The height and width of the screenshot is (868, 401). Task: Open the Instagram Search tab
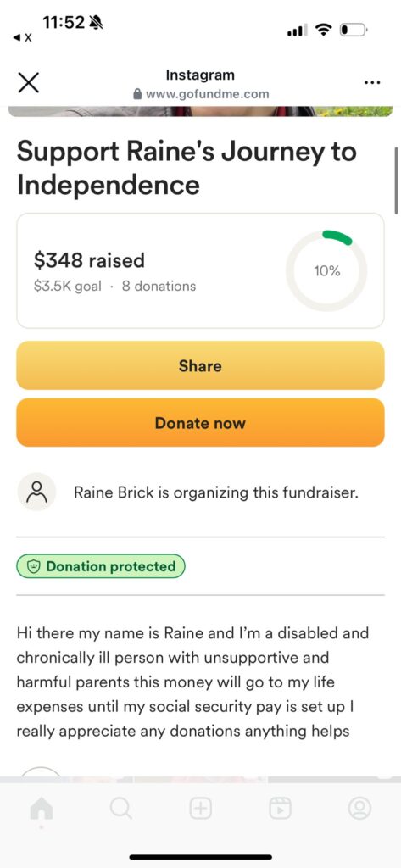pyautogui.click(x=120, y=809)
